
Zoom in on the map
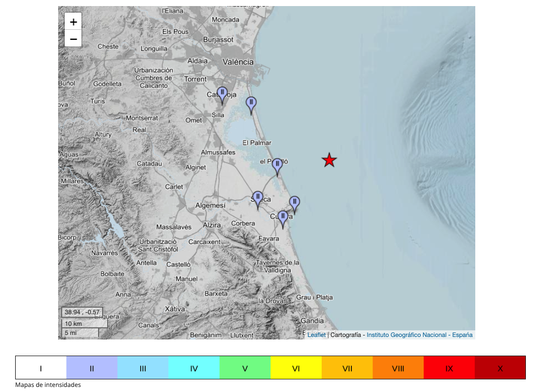[x=73, y=22]
